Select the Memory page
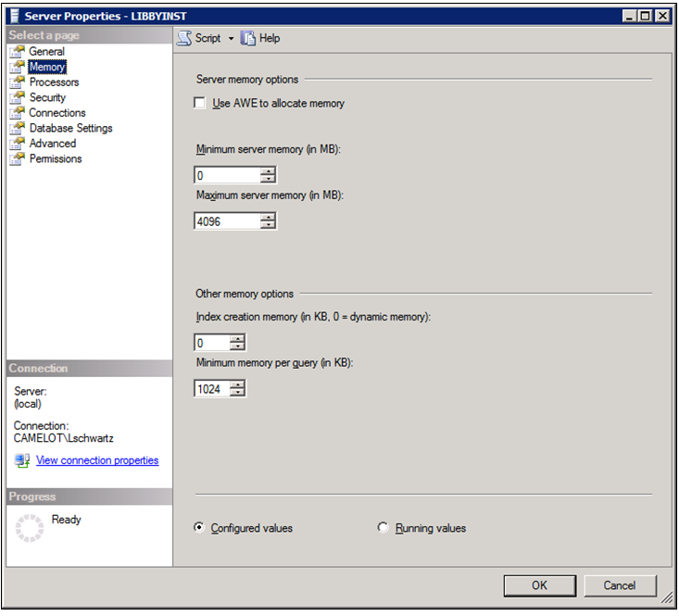 point(47,67)
